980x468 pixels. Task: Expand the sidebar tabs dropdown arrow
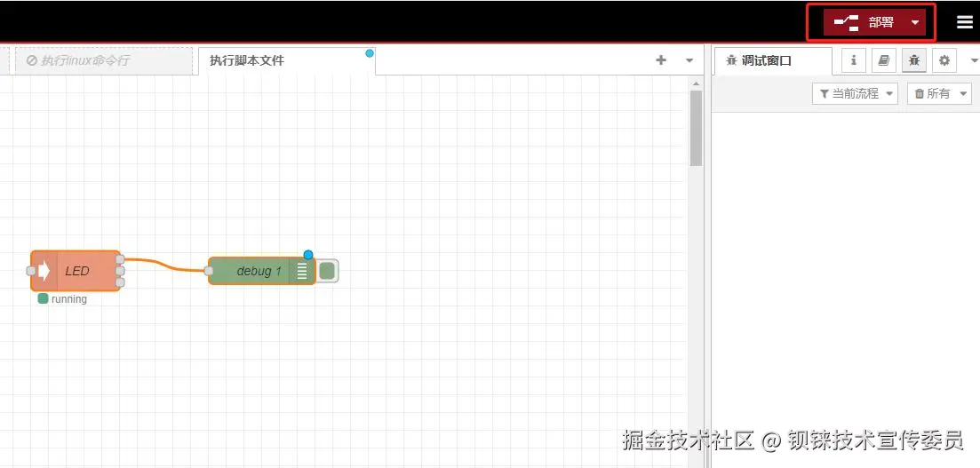point(973,60)
